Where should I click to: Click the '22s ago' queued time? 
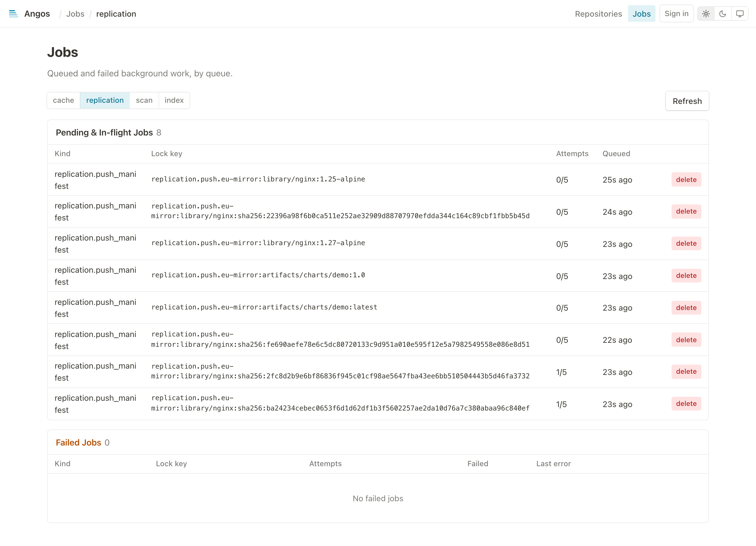(617, 340)
